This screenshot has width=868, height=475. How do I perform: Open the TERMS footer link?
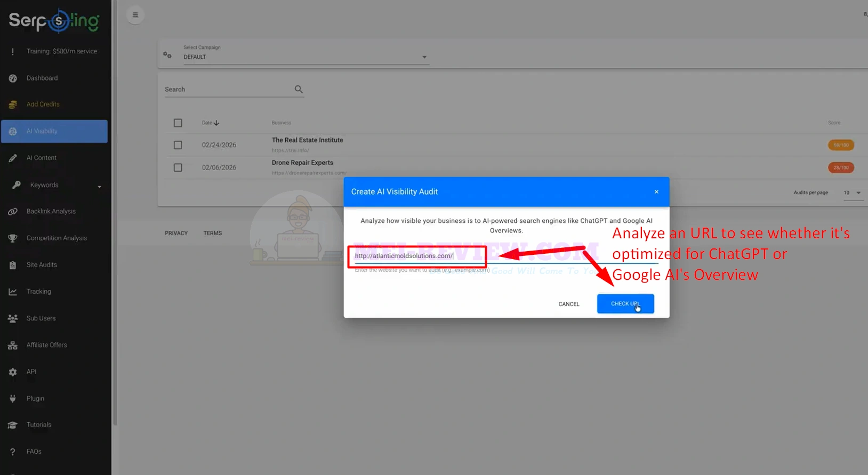(213, 234)
